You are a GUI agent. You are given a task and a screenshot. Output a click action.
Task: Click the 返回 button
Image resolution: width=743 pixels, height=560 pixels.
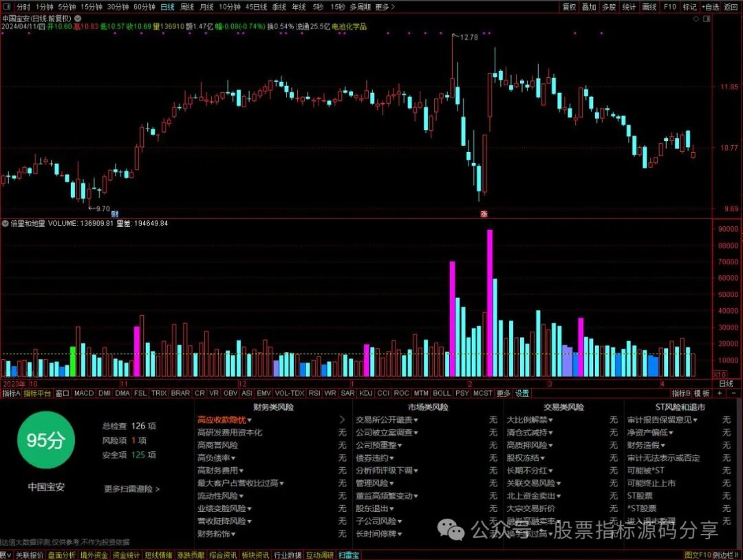click(x=731, y=7)
